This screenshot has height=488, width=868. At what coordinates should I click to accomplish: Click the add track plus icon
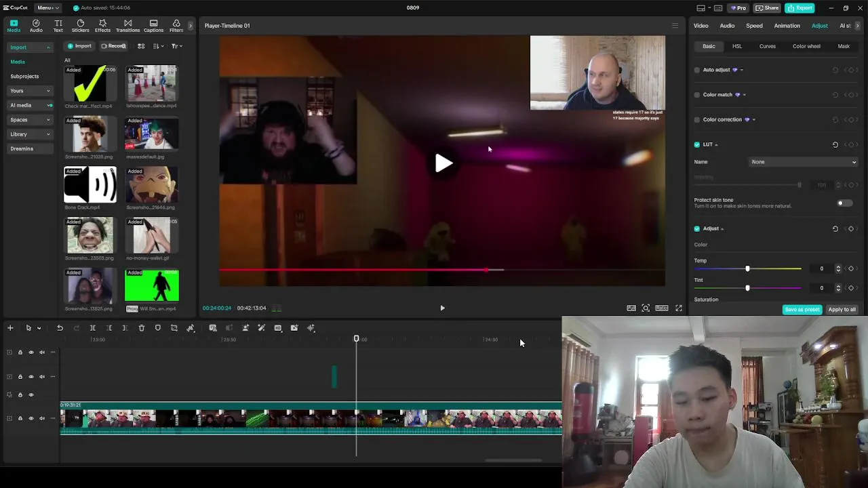tap(10, 328)
